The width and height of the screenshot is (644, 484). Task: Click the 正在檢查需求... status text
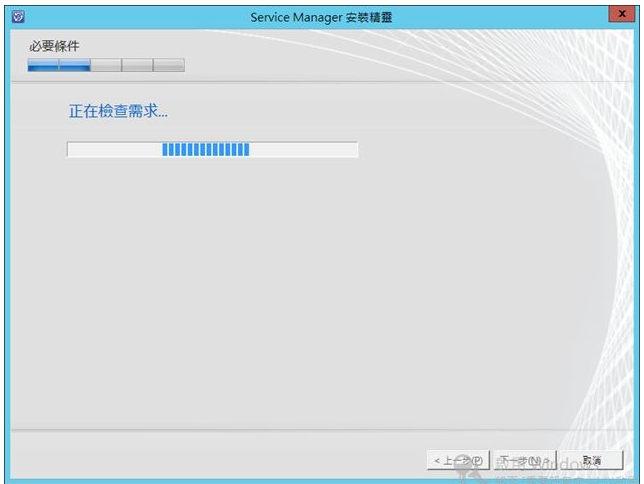tap(118, 111)
